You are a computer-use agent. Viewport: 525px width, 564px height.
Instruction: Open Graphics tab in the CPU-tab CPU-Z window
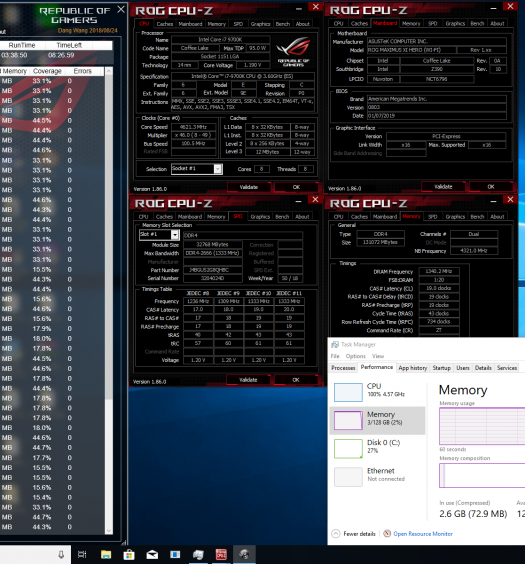click(x=260, y=24)
